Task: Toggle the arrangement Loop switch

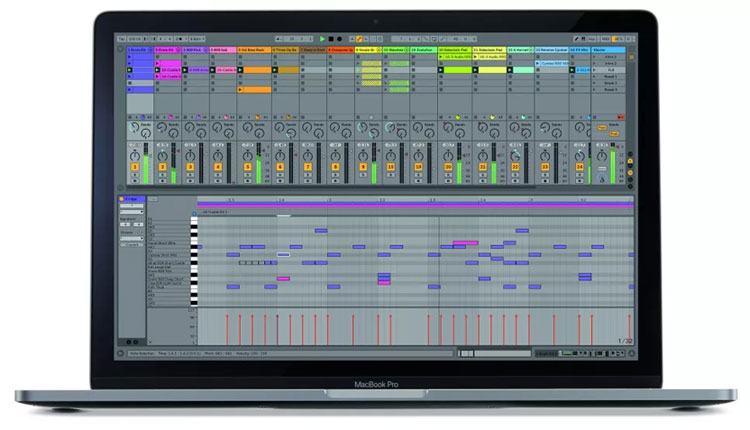Action: [434, 39]
